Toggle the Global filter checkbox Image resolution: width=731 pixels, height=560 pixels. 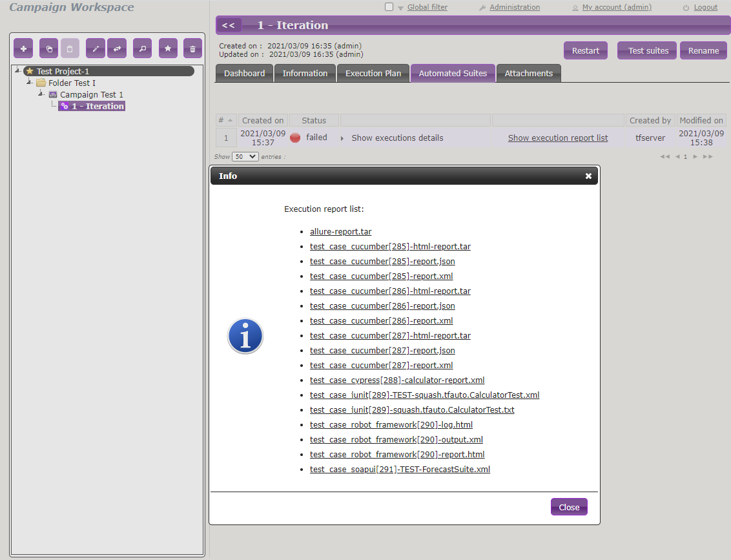389,7
